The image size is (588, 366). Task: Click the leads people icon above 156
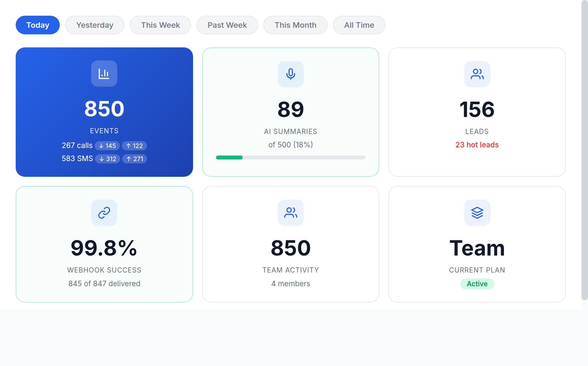[x=477, y=74]
